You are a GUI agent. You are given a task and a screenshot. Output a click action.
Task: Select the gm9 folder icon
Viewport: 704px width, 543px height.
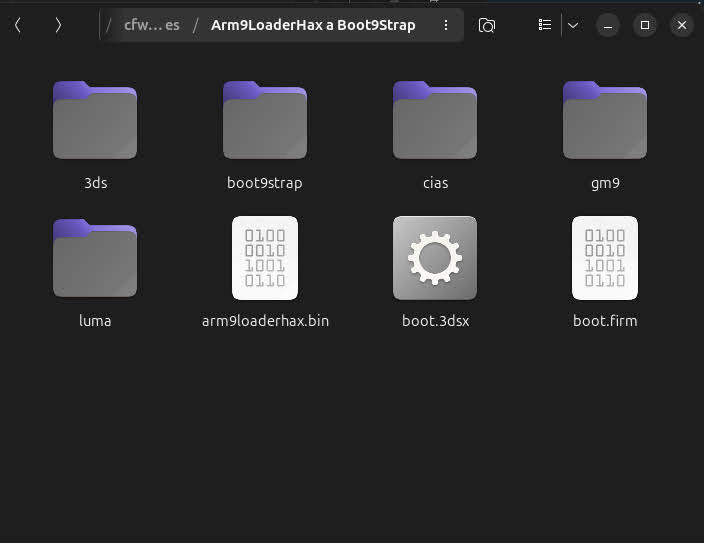click(605, 120)
